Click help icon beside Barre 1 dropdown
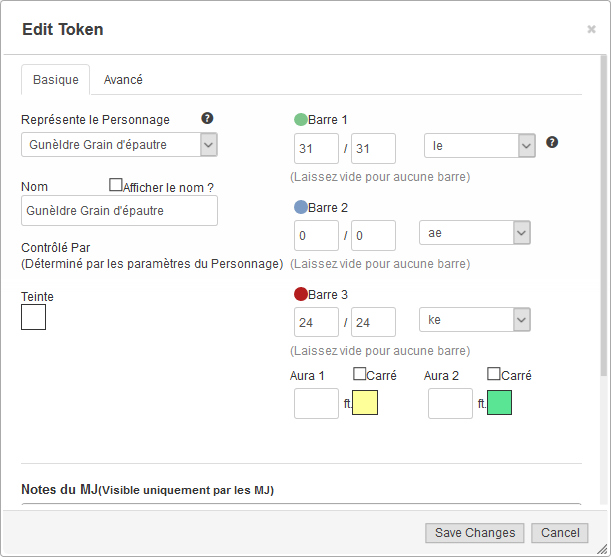This screenshot has height=557, width=611. [x=552, y=142]
